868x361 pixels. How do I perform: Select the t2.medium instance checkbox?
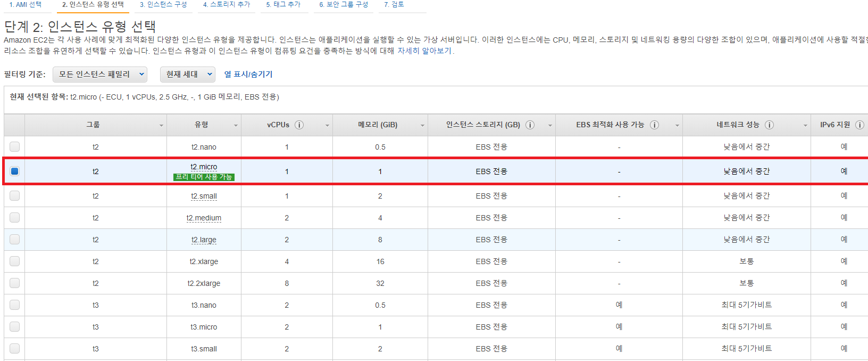(x=14, y=218)
